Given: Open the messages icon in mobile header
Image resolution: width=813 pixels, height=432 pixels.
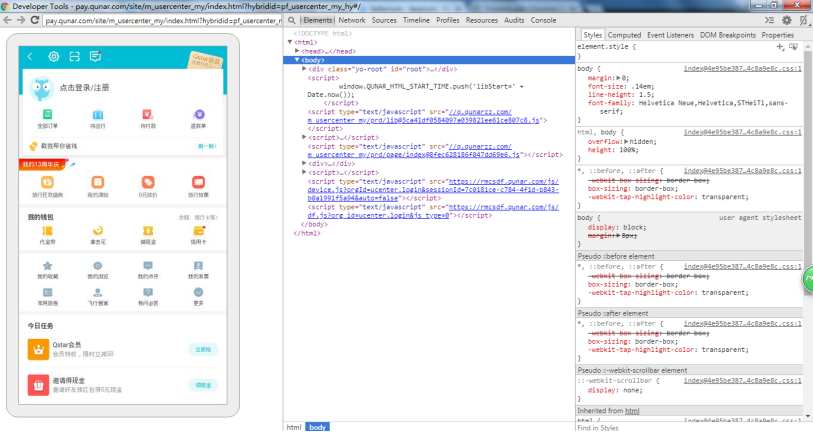Looking at the screenshot, I should click(95, 57).
